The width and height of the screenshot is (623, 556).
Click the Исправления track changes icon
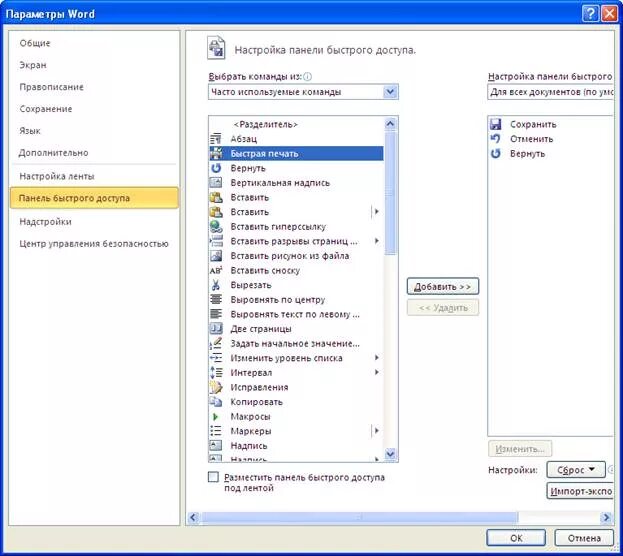tap(216, 387)
